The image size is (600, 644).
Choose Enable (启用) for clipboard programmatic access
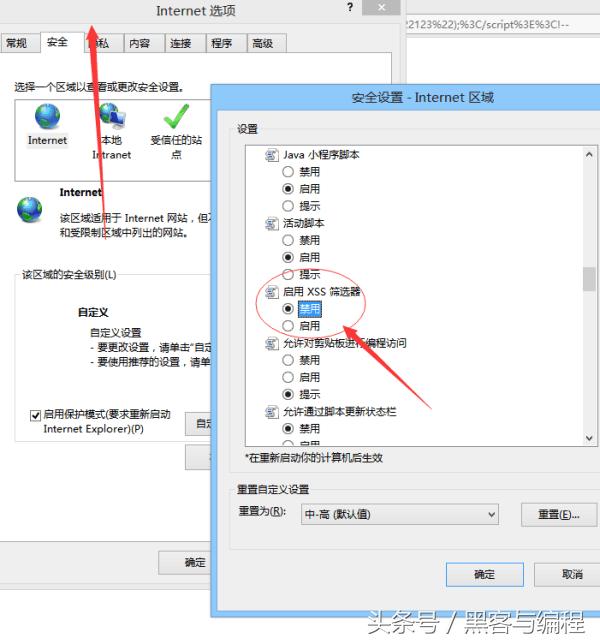pos(288,377)
